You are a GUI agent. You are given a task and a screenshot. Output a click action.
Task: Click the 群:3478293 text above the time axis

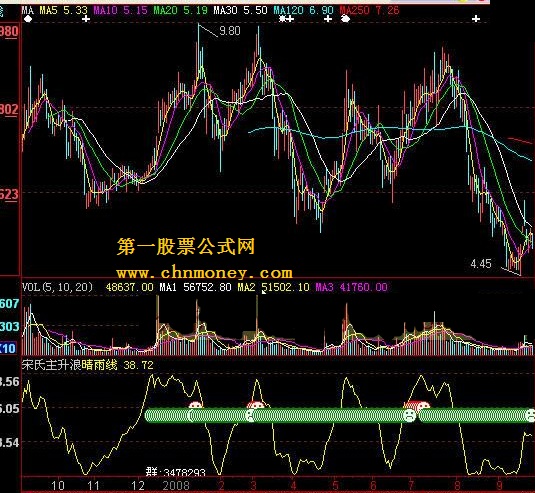click(x=176, y=472)
